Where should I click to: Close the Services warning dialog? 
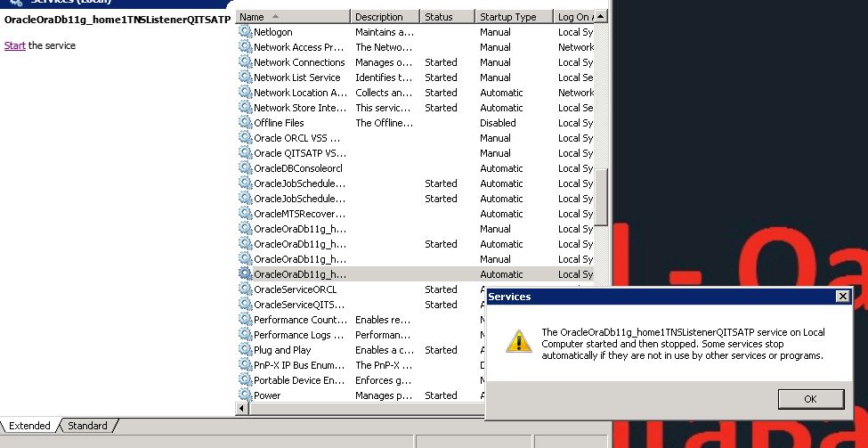click(842, 297)
